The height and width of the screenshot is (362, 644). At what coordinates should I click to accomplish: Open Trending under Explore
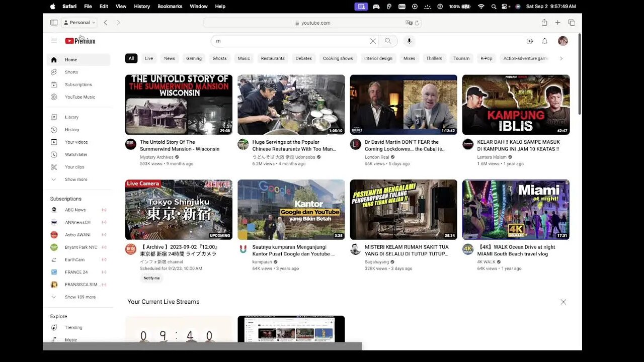[78, 327]
